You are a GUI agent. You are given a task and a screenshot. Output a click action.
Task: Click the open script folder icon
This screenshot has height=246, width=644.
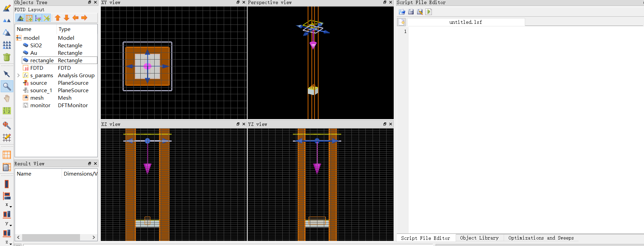coord(402,12)
